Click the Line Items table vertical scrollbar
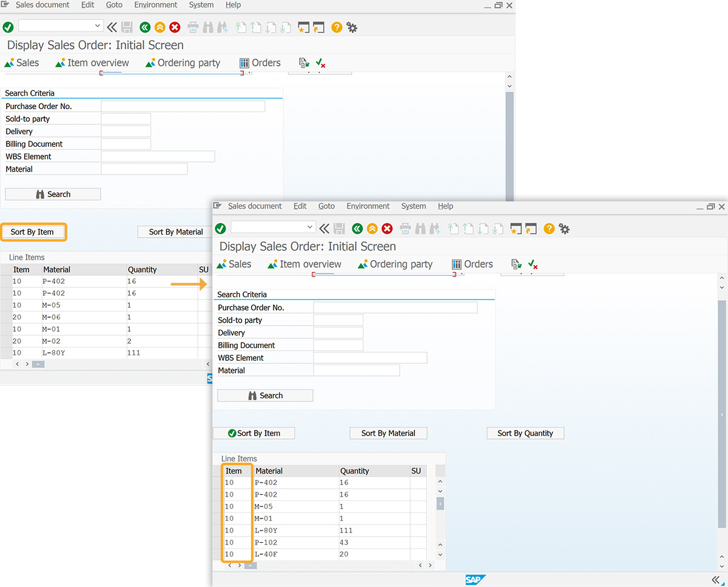This screenshot has height=587, width=728. [440, 515]
